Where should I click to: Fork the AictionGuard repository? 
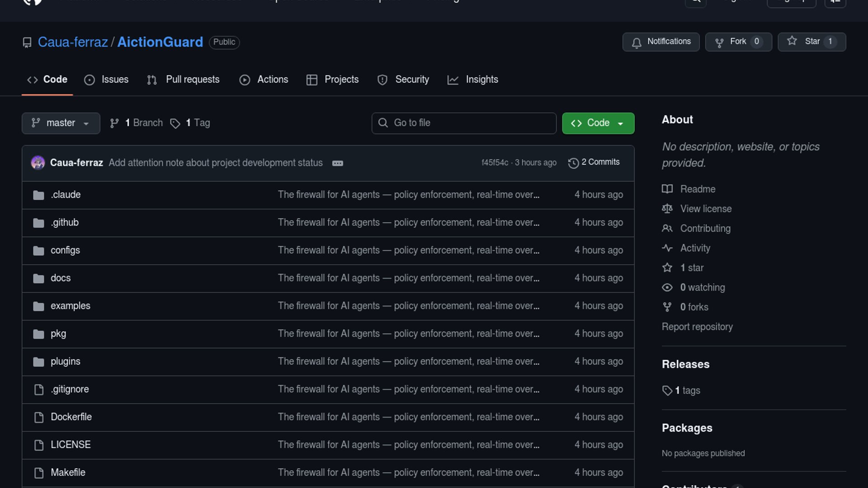[738, 42]
